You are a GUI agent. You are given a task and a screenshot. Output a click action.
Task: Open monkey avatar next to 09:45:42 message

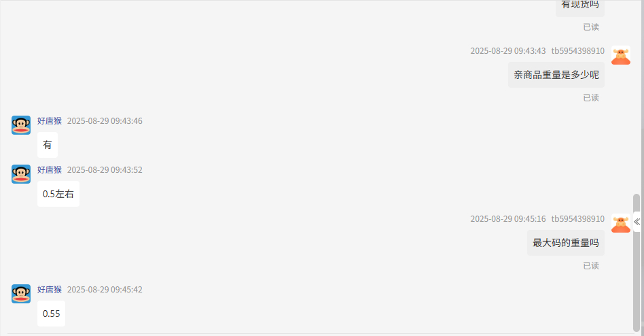coord(21,294)
